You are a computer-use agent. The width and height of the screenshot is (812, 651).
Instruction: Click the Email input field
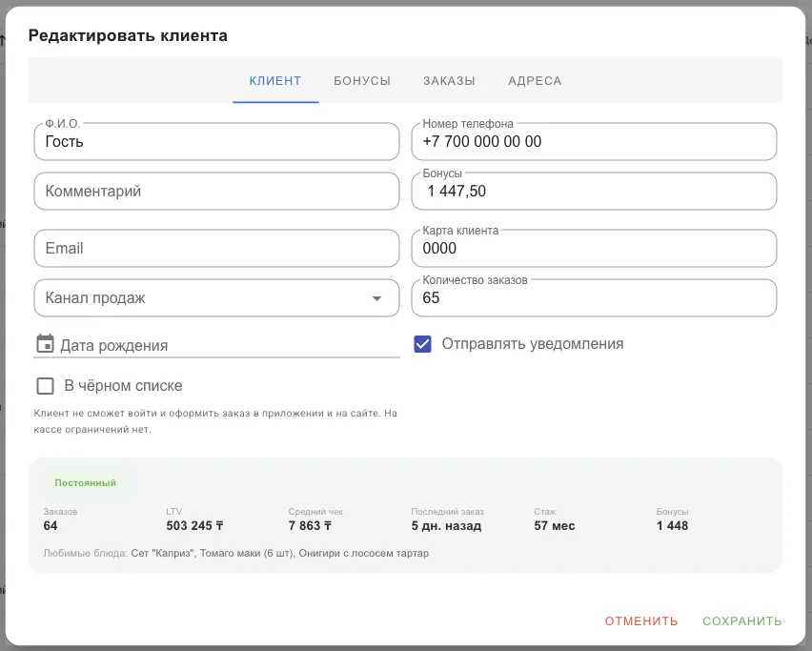pos(216,249)
